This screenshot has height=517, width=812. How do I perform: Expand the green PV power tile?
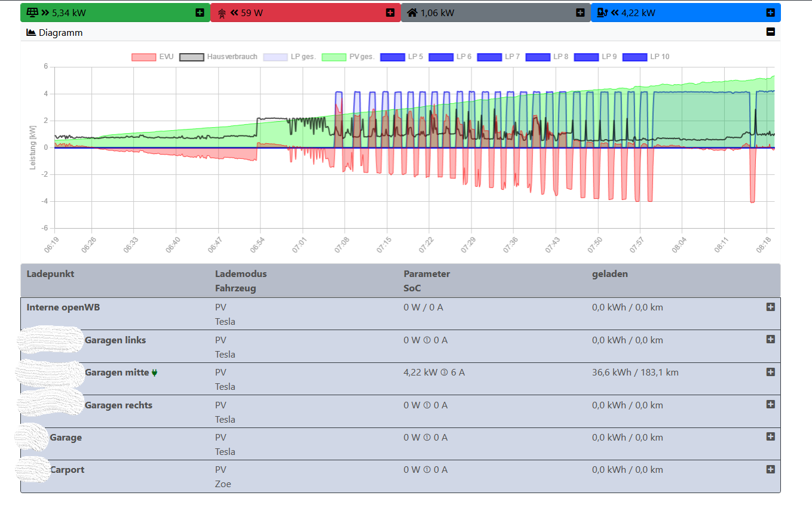(x=200, y=13)
